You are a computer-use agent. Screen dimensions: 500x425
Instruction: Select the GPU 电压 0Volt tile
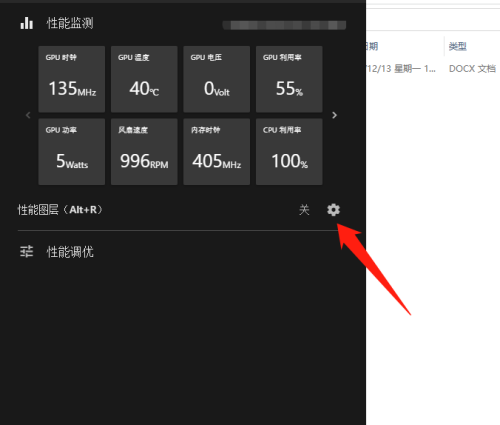[x=217, y=79]
